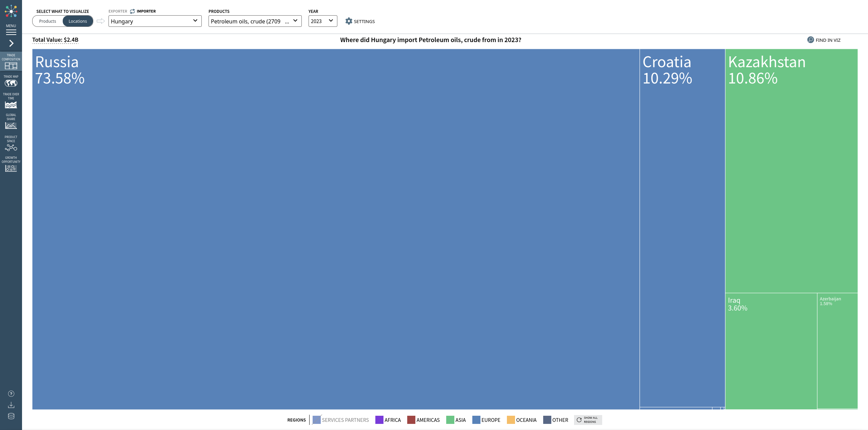Image resolution: width=868 pixels, height=430 pixels.
Task: Open the database icon in sidebar
Action: pyautogui.click(x=11, y=416)
